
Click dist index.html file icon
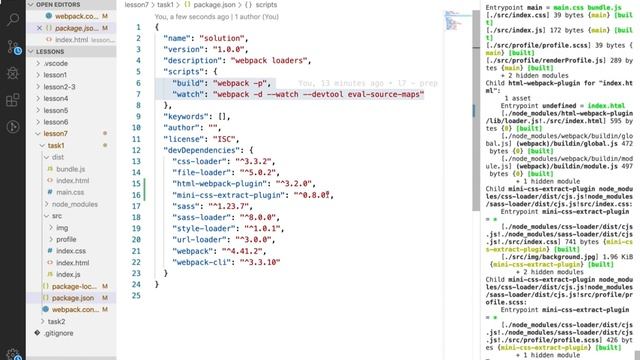click(x=50, y=180)
